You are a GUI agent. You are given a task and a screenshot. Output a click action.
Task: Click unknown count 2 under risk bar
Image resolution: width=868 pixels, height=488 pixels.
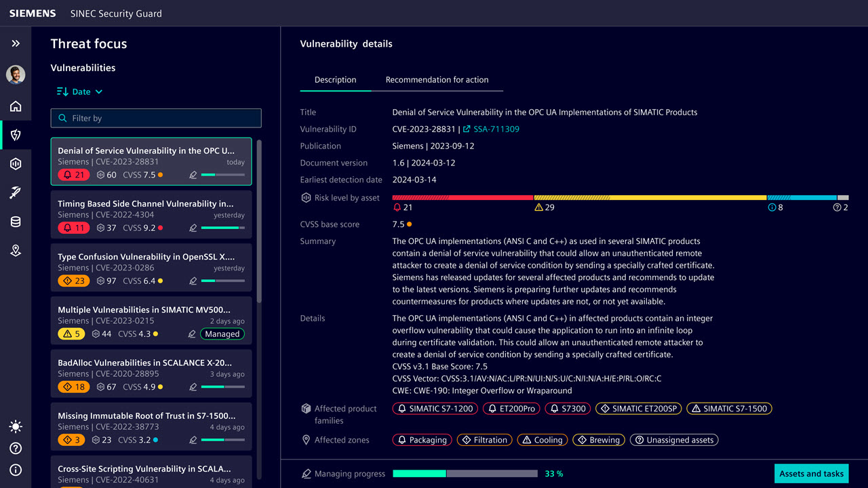840,207
